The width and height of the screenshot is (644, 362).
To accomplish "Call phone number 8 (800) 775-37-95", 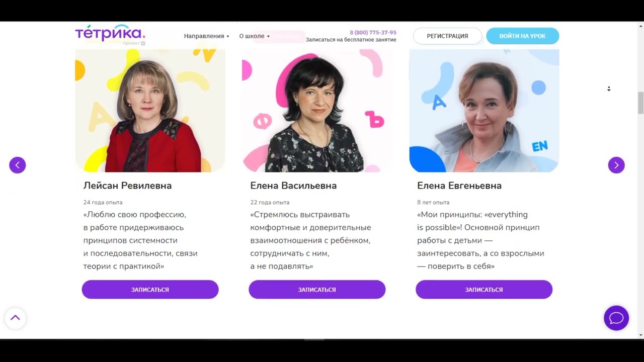I will [x=373, y=33].
